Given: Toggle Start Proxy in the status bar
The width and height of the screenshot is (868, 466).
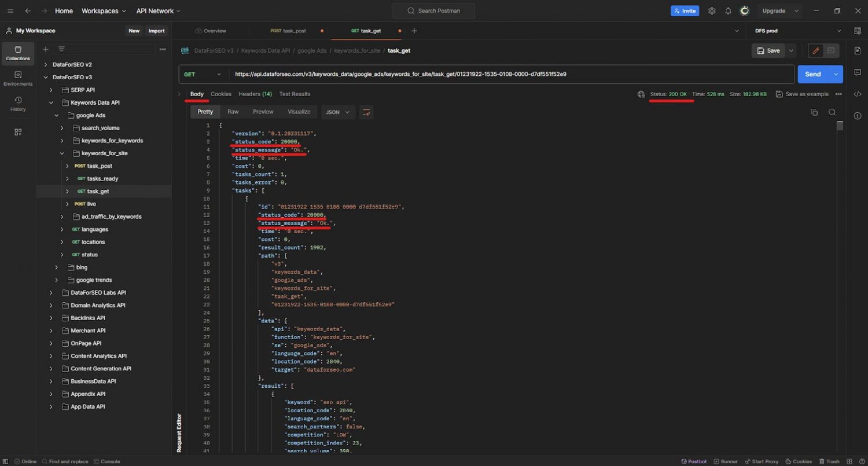Looking at the screenshot, I should point(762,461).
